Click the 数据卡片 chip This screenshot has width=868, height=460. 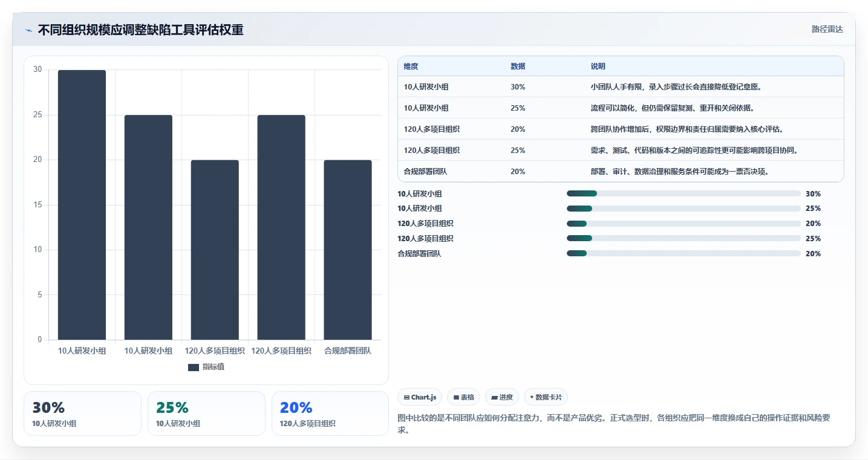(546, 397)
